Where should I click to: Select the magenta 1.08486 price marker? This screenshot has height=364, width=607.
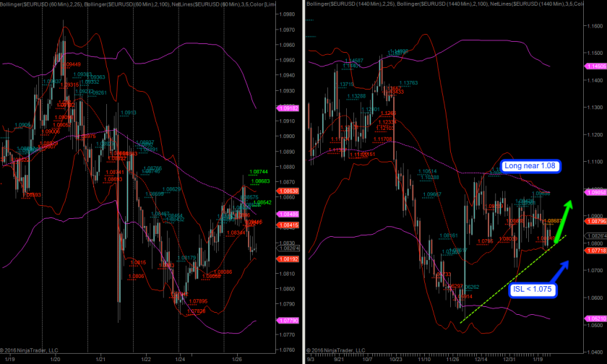point(288,214)
